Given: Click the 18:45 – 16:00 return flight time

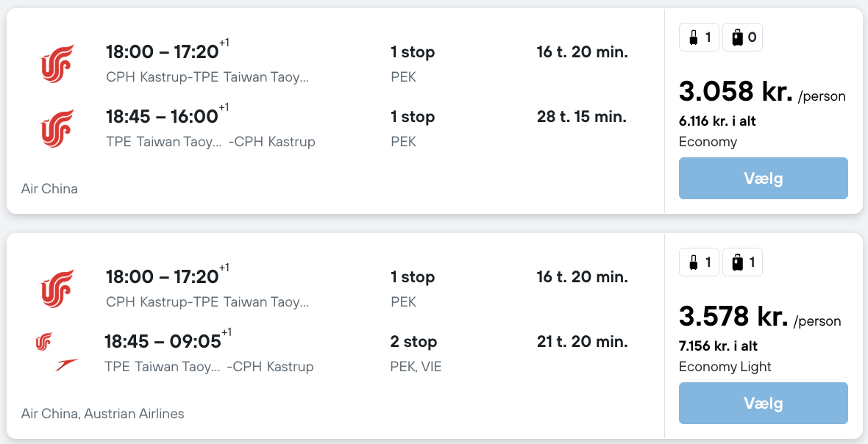Looking at the screenshot, I should (x=162, y=116).
